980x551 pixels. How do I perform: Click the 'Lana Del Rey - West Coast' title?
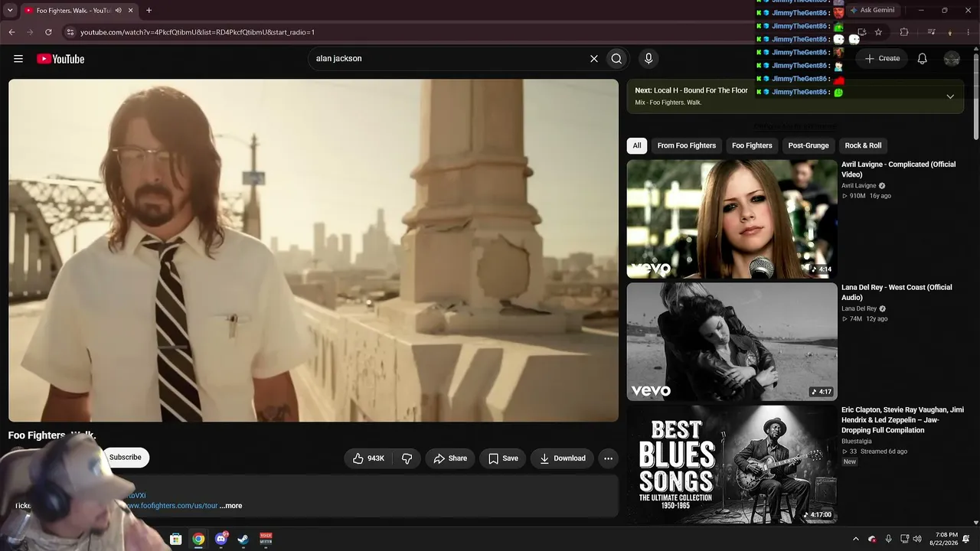pyautogui.click(x=897, y=292)
